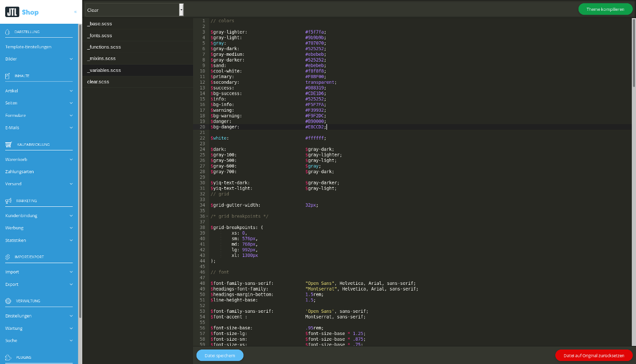Image resolution: width=636 pixels, height=364 pixels.
Task: Open the Clear theme dropdown
Action: coord(134,9)
